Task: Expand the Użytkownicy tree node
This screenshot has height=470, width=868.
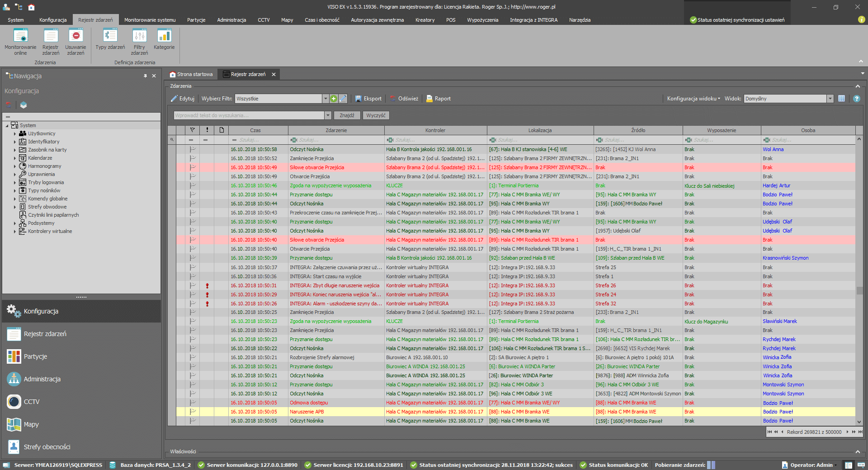Action: tap(14, 134)
